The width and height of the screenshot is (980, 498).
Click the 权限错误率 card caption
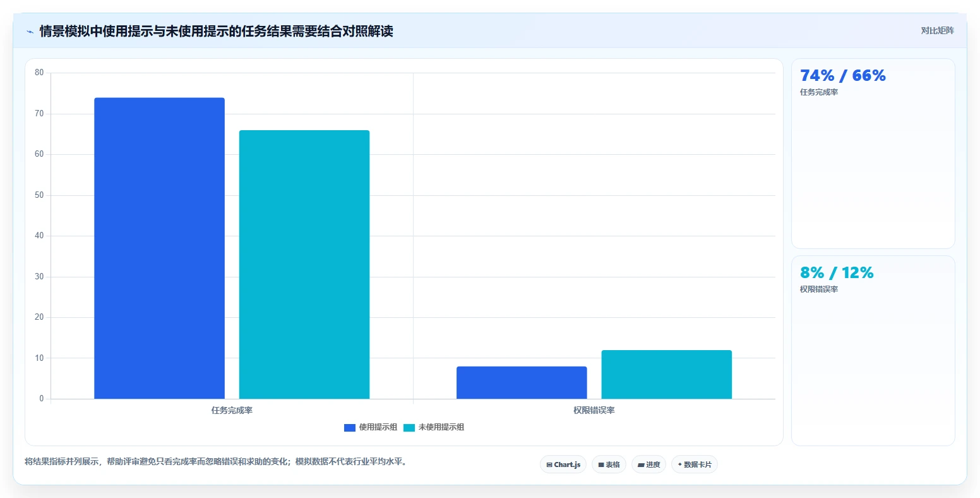[819, 289]
